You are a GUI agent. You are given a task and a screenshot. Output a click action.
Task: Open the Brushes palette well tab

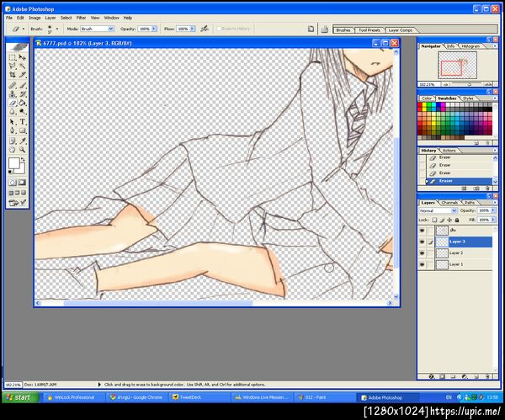coord(343,30)
